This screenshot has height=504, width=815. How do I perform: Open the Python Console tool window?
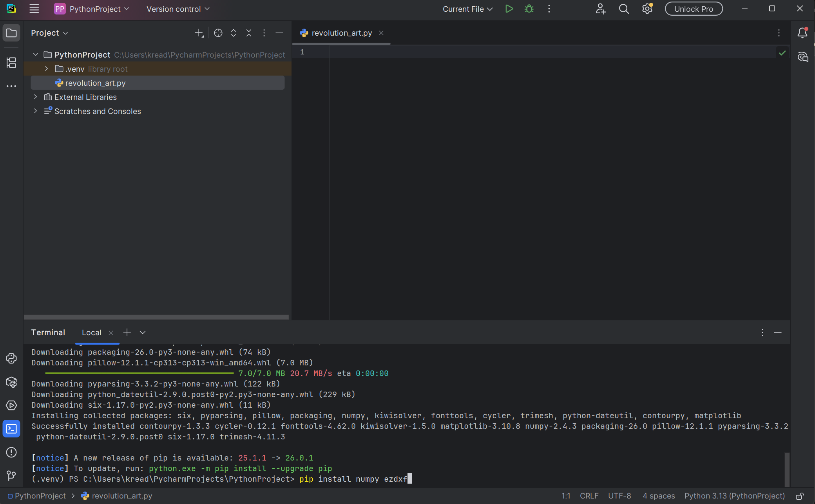point(11,358)
